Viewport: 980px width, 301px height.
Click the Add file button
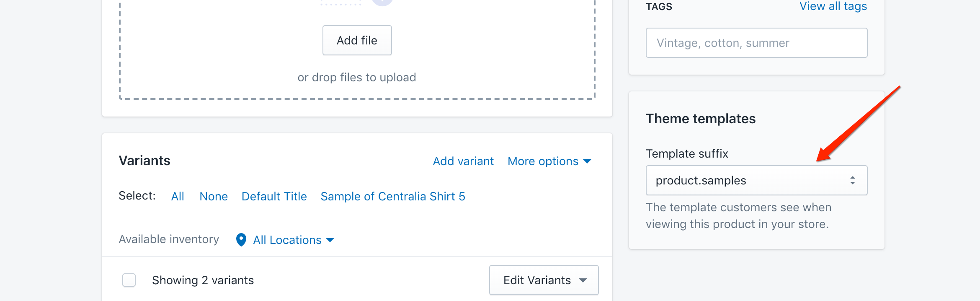(357, 40)
